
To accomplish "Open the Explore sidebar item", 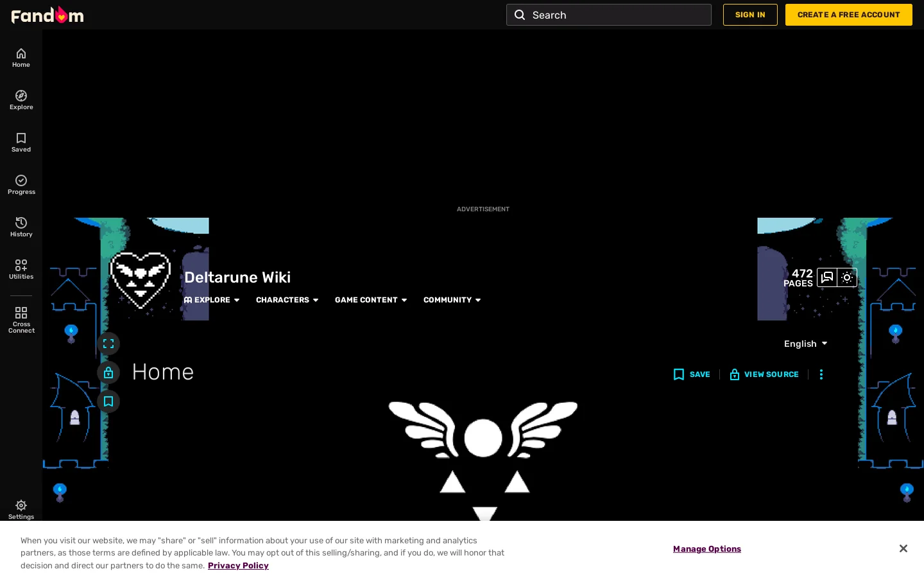I will pyautogui.click(x=21, y=100).
